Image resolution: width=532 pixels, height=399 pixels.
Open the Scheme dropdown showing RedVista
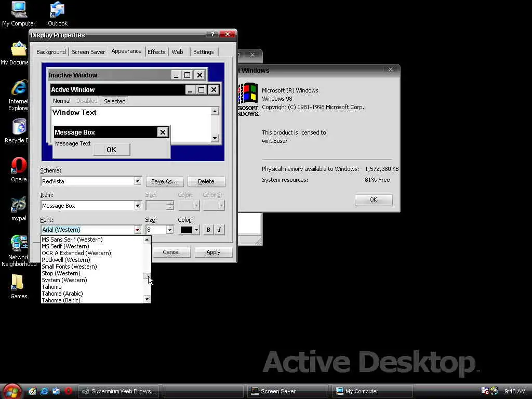coord(137,181)
